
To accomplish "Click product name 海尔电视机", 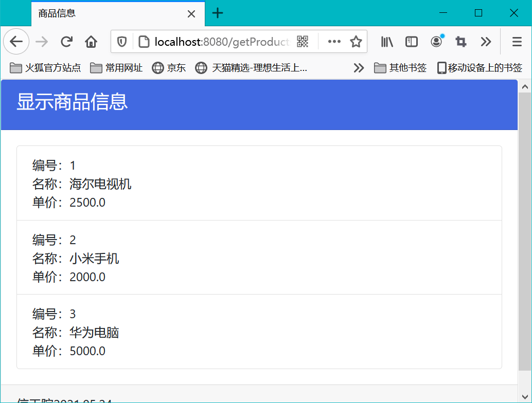I will 100,184.
